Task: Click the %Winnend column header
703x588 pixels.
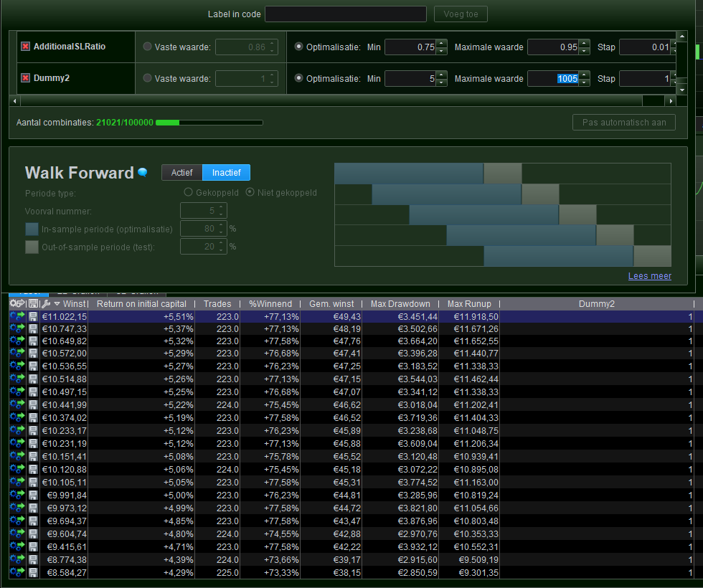Action: click(x=270, y=304)
